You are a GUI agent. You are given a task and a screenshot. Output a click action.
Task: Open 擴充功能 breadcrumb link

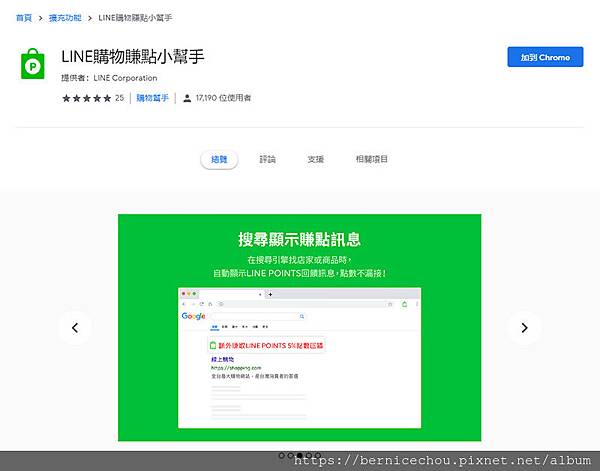[x=65, y=18]
